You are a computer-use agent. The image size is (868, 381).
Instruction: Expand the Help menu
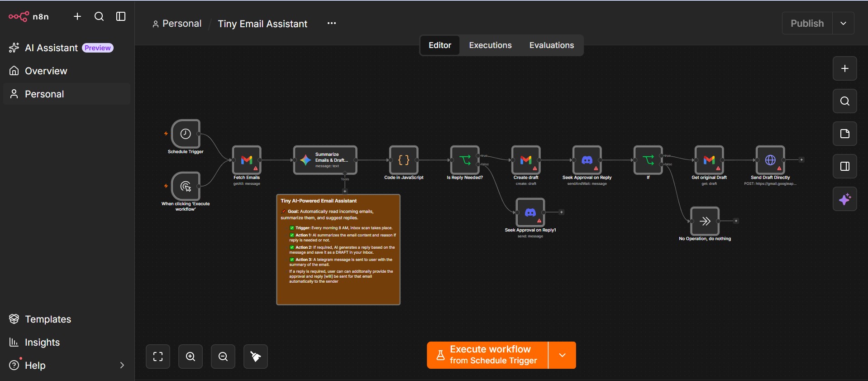tap(67, 365)
